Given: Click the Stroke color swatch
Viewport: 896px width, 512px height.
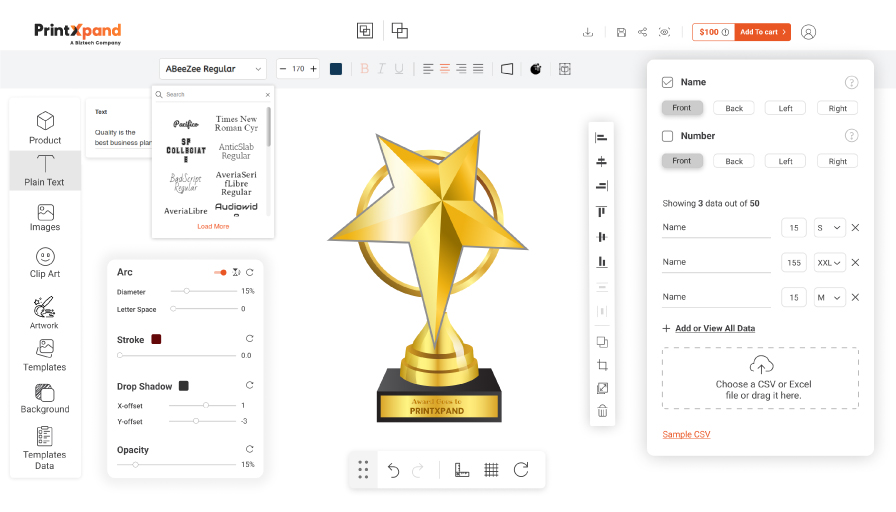Looking at the screenshot, I should point(156,340).
